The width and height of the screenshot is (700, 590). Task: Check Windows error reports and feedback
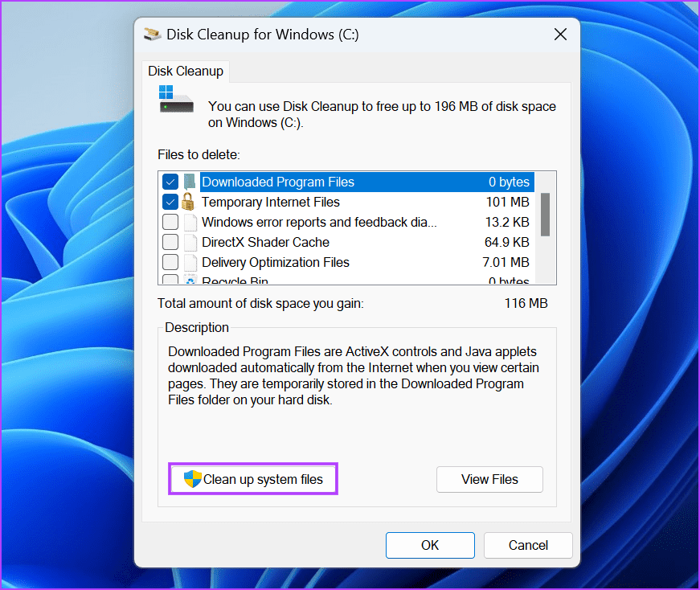click(x=170, y=222)
